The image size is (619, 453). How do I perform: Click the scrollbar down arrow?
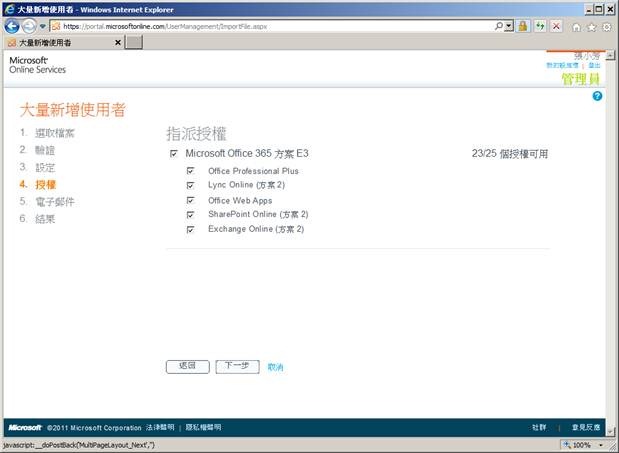tap(610, 431)
